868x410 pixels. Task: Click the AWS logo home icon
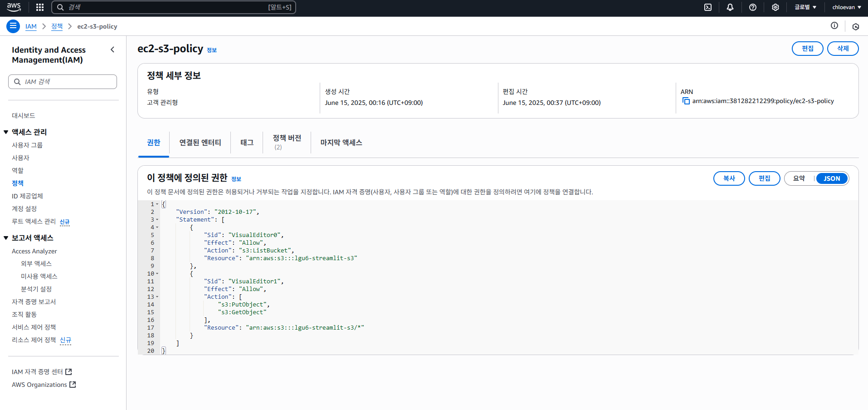14,7
